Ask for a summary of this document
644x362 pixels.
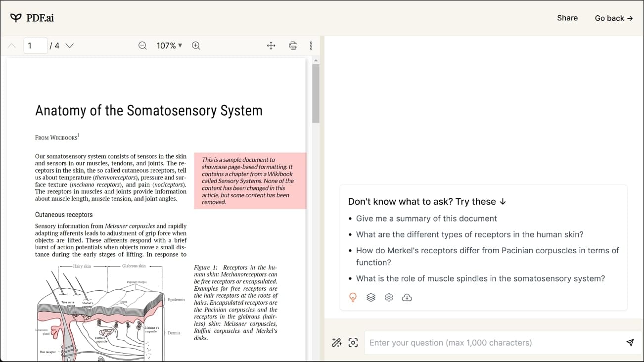(x=426, y=219)
